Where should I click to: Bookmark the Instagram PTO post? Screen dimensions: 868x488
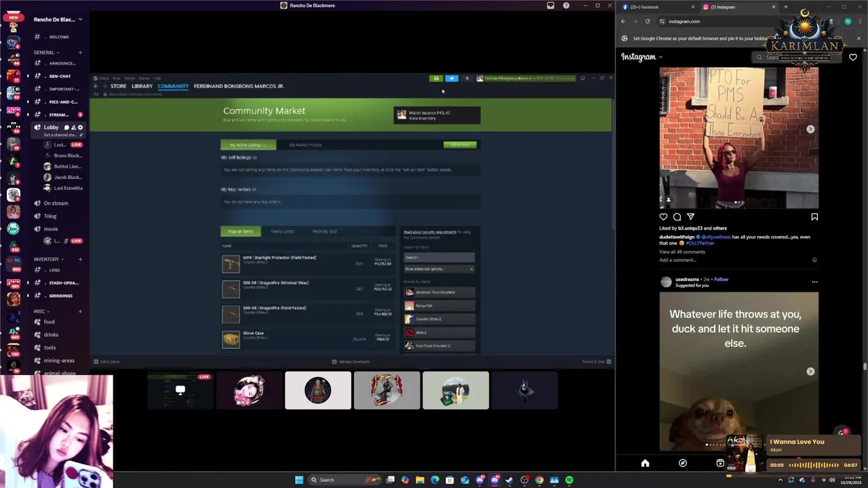pyautogui.click(x=814, y=217)
